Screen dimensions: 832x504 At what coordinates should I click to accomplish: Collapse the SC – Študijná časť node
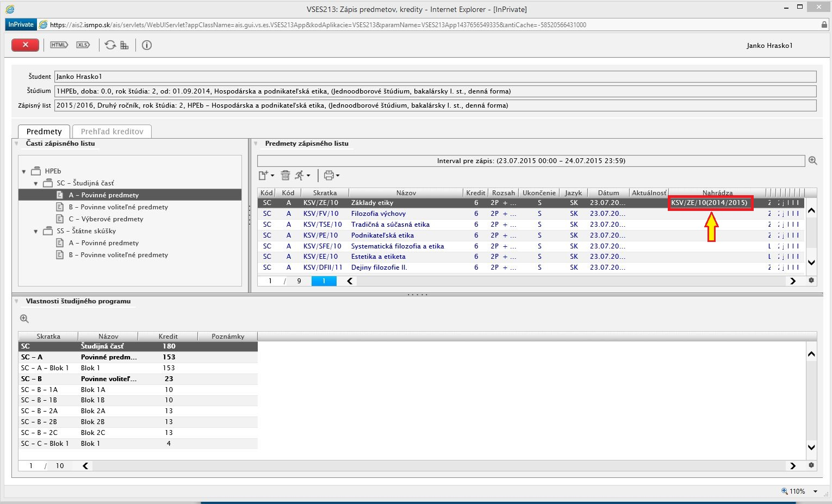tap(36, 183)
